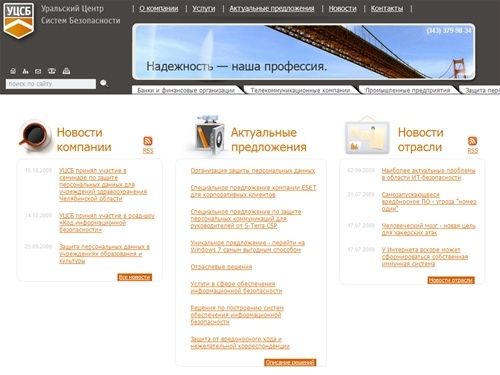This screenshot has width=500, height=375.
Task: Open the Windows 7 уникальное предложение link
Action: coord(248,246)
